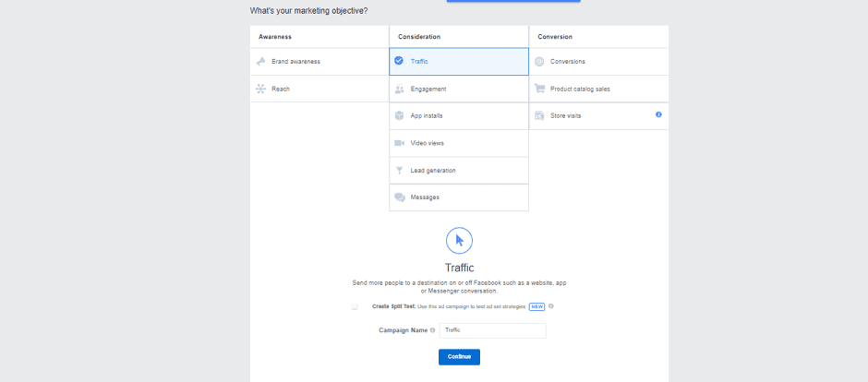Click the Conversions globe icon
This screenshot has width=868, height=382.
539,62
